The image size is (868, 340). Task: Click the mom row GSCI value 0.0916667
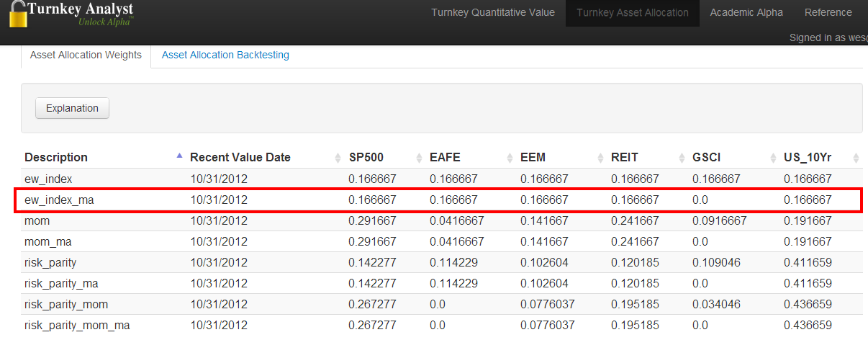coord(720,220)
